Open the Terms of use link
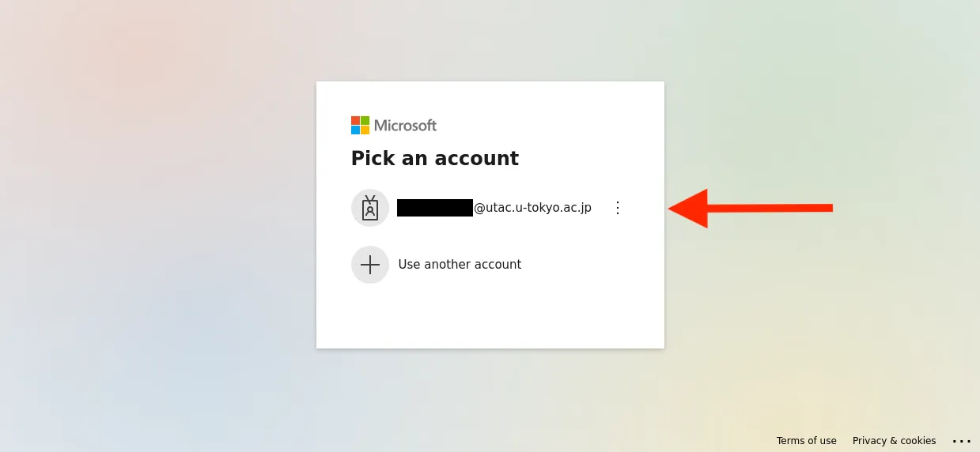This screenshot has width=980, height=452. tap(806, 441)
